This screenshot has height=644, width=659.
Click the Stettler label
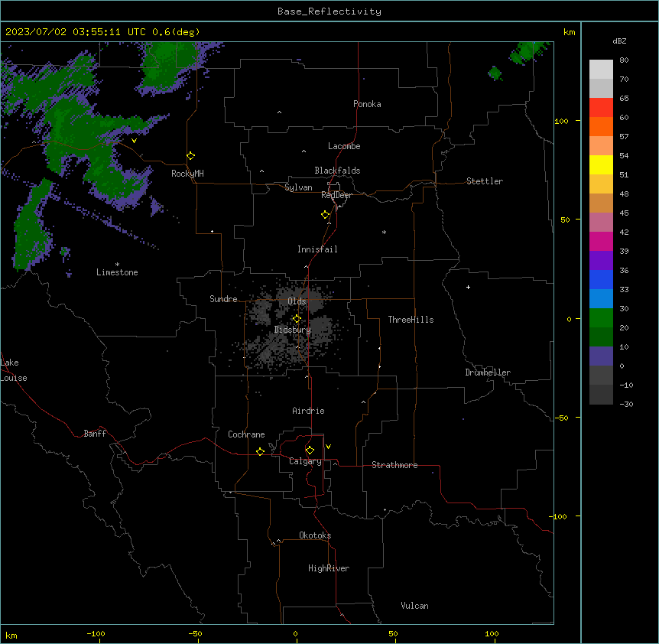pos(485,181)
